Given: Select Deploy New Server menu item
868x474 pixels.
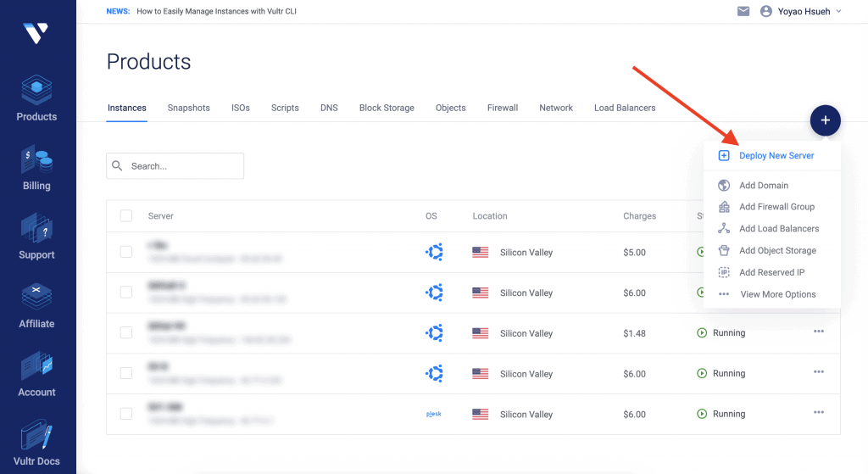Looking at the screenshot, I should (776, 156).
